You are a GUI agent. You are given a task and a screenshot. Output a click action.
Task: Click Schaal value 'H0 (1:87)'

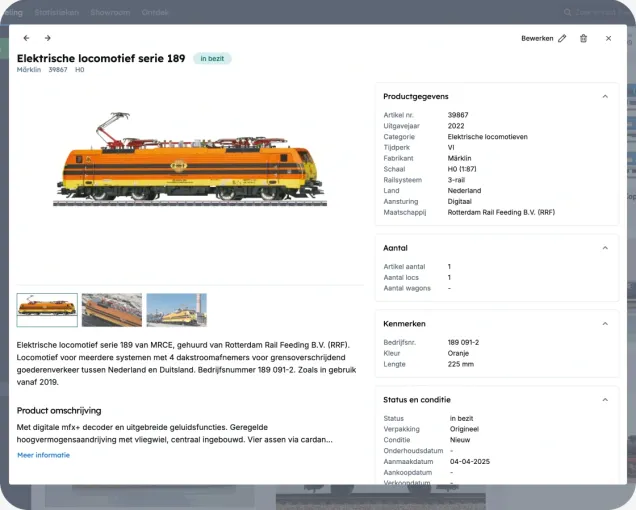point(462,169)
